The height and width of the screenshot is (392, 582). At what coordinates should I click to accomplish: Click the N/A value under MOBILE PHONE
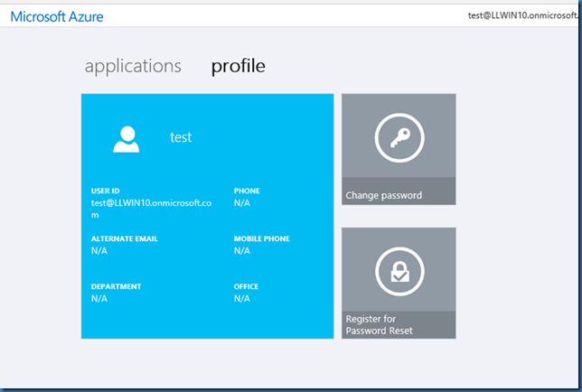pos(242,251)
